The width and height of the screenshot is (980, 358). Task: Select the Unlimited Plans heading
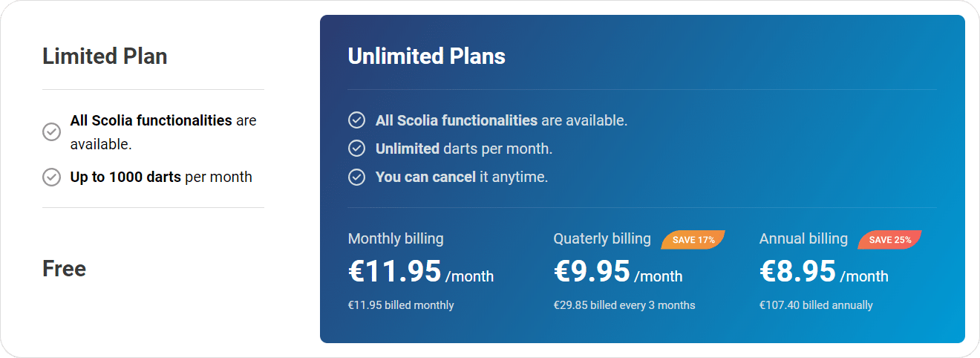(x=427, y=56)
